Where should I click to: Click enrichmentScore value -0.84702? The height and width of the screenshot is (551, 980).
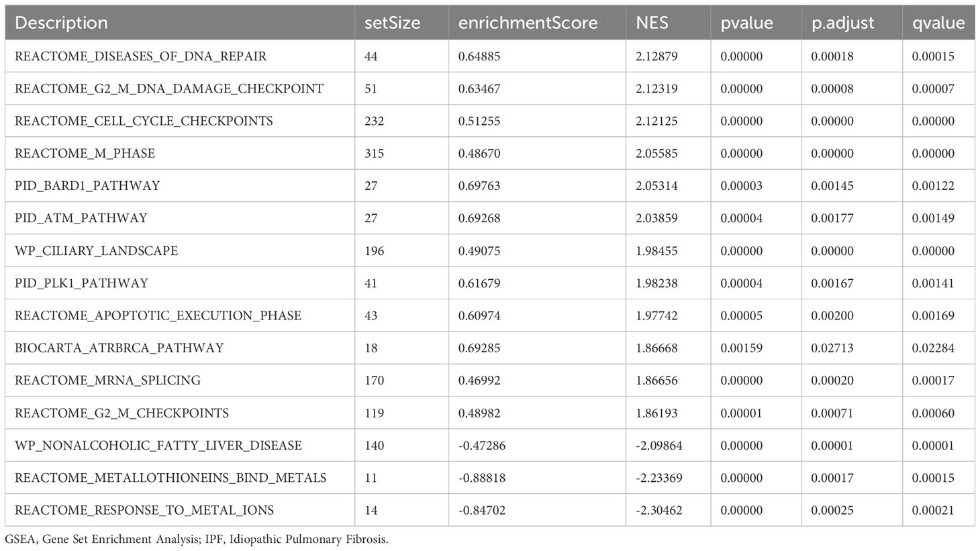pos(482,510)
